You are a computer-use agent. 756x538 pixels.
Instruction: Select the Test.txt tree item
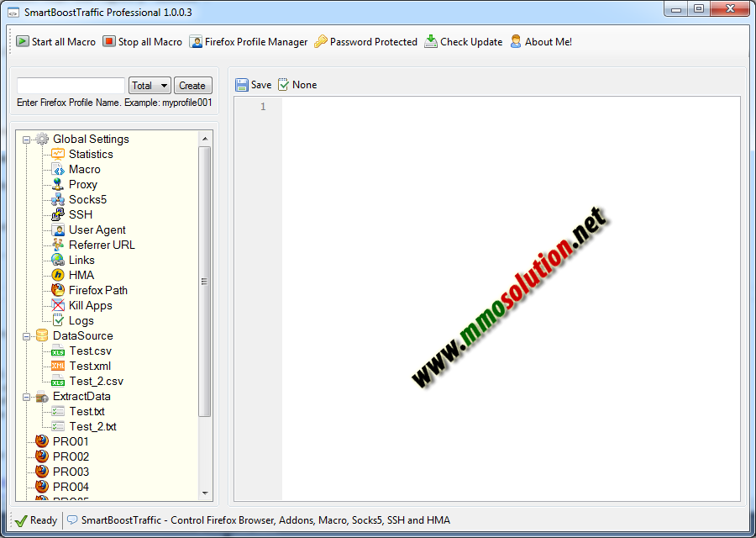tap(87, 412)
